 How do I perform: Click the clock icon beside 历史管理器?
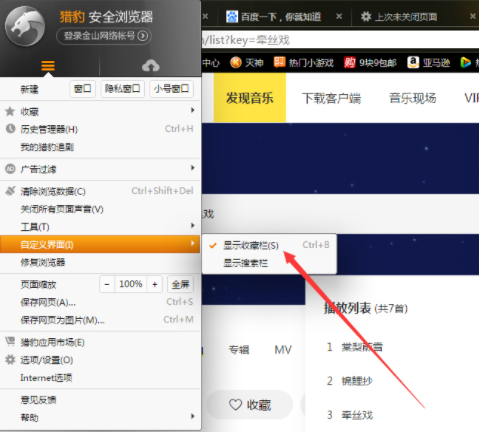10,129
